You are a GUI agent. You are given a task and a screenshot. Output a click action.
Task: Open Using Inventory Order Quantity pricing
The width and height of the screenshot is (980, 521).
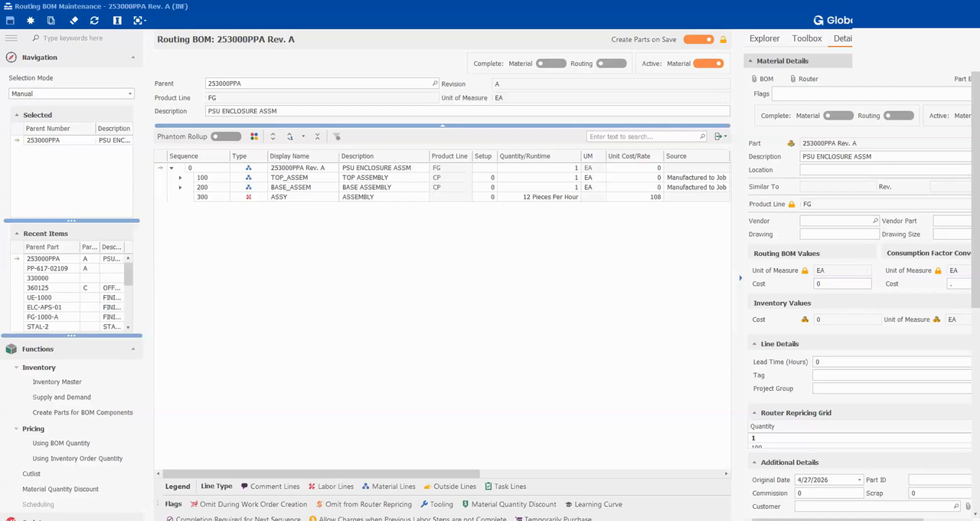(x=77, y=458)
